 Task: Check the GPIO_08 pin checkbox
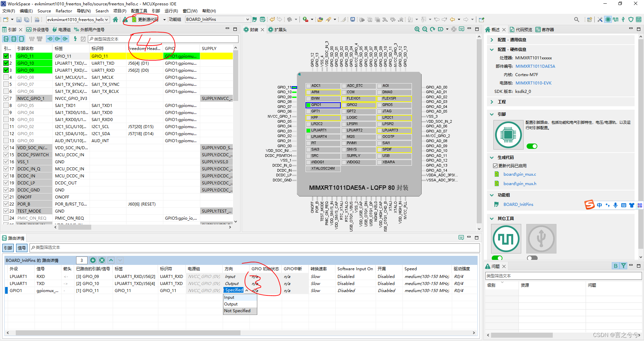6,77
